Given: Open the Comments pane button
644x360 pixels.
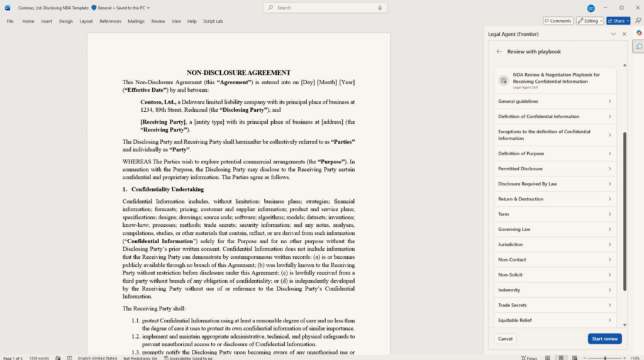Looking at the screenshot, I should [x=558, y=21].
